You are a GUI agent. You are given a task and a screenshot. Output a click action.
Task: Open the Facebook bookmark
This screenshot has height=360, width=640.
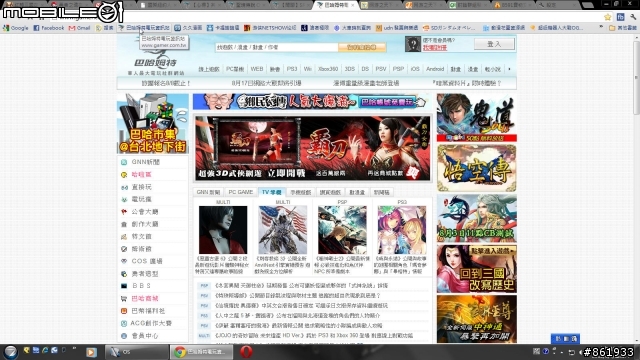click(x=49, y=28)
